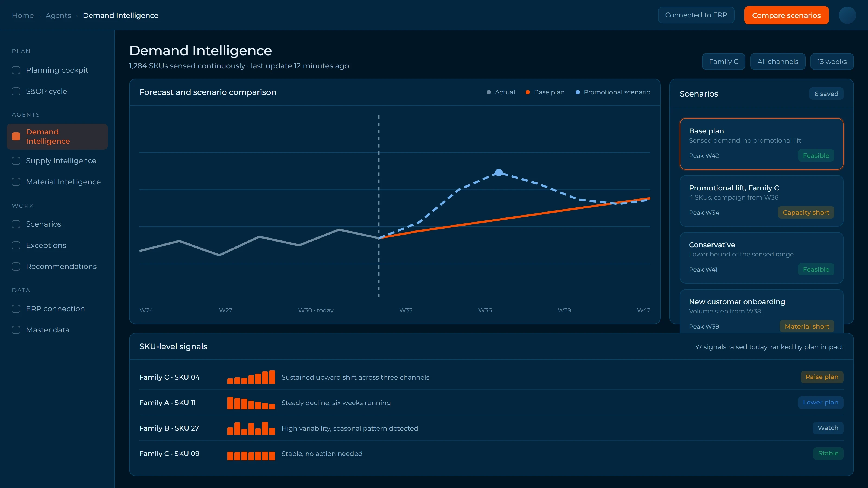Click the Peak W34 text
The width and height of the screenshot is (868, 488).
point(704,213)
